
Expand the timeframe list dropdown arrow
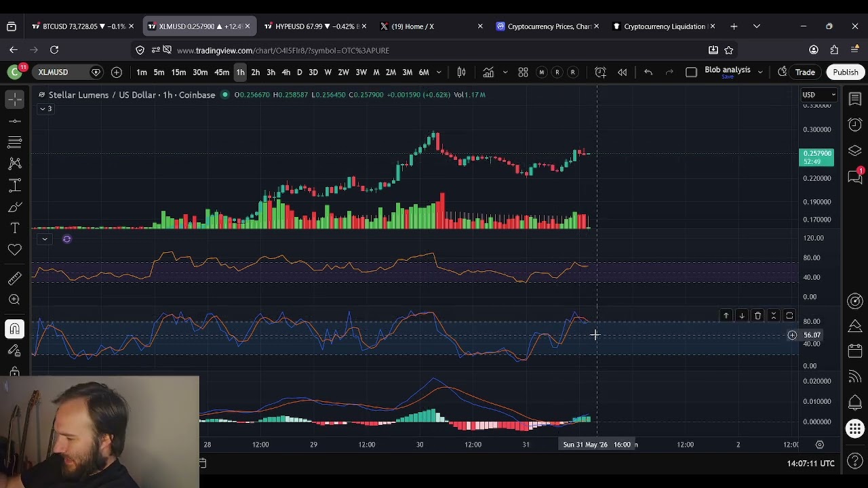(x=439, y=72)
